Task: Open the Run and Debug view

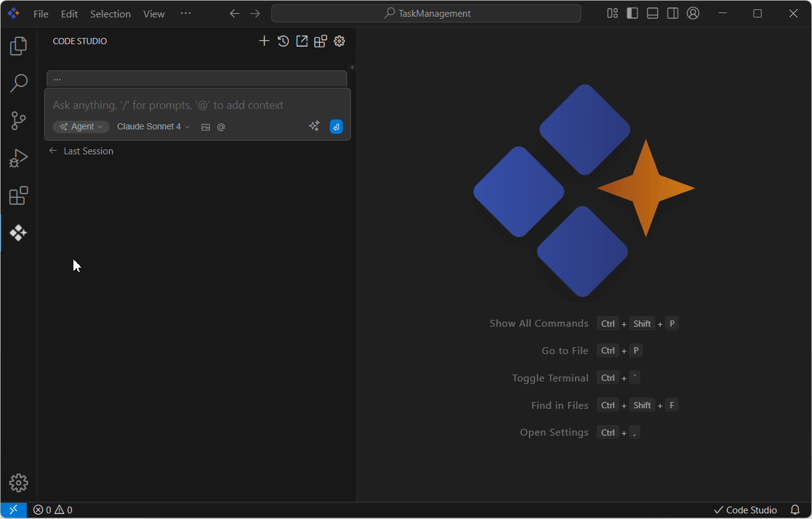Action: coord(19,158)
